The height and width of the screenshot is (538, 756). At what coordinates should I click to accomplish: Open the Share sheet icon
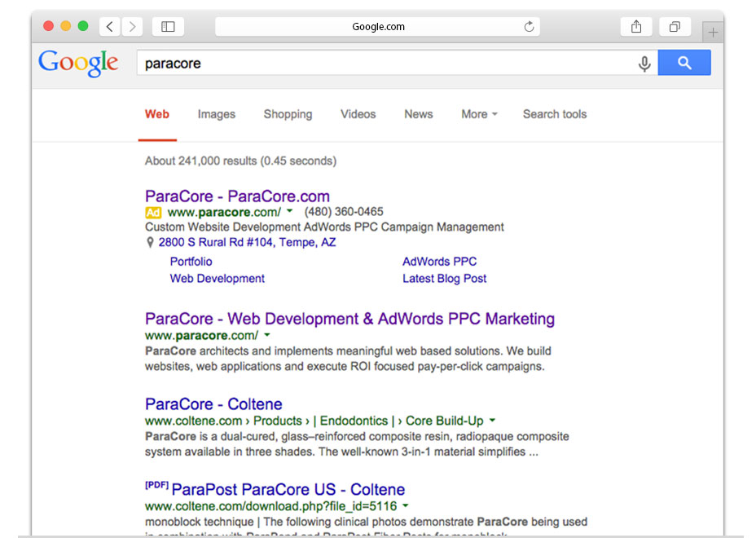pyautogui.click(x=636, y=27)
